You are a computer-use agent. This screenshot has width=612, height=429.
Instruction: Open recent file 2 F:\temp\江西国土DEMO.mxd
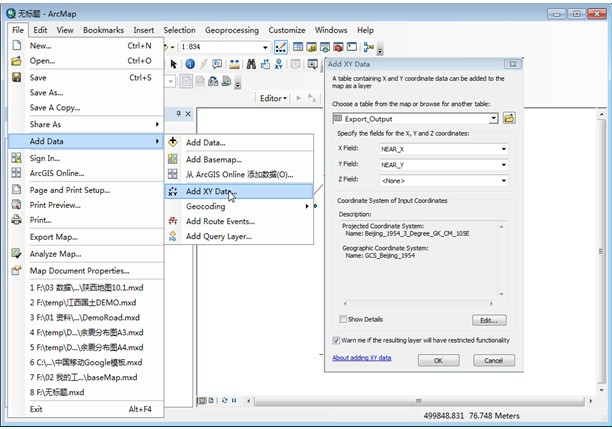(85, 303)
